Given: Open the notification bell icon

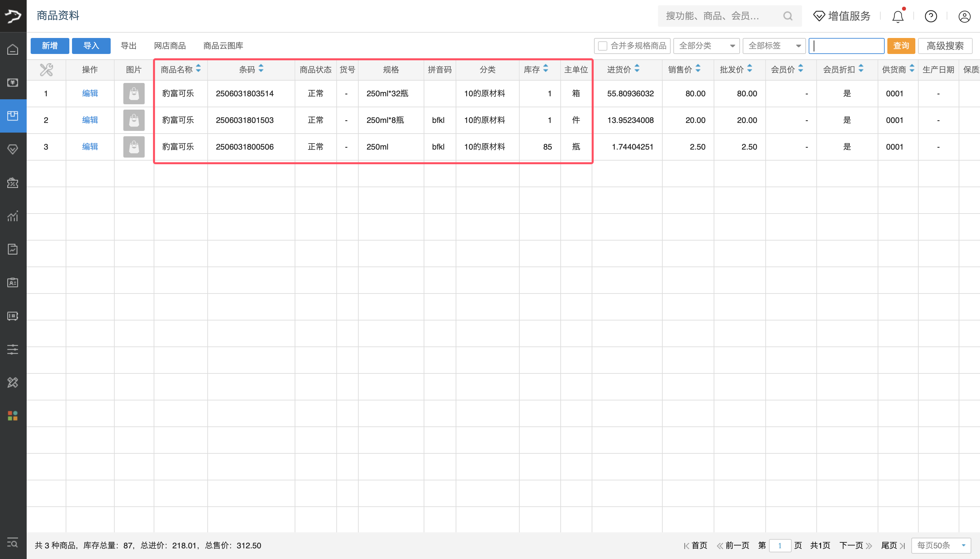Looking at the screenshot, I should click(898, 16).
